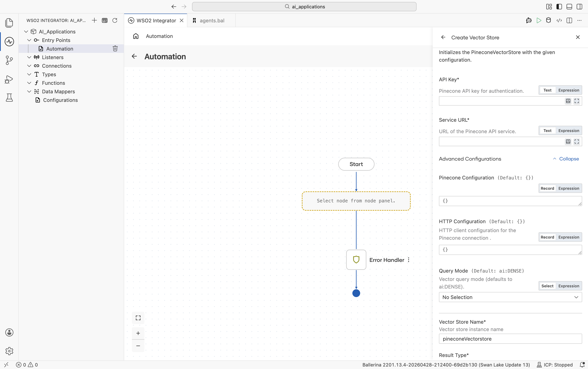Go back in Create Vector Store panel

pos(443,37)
